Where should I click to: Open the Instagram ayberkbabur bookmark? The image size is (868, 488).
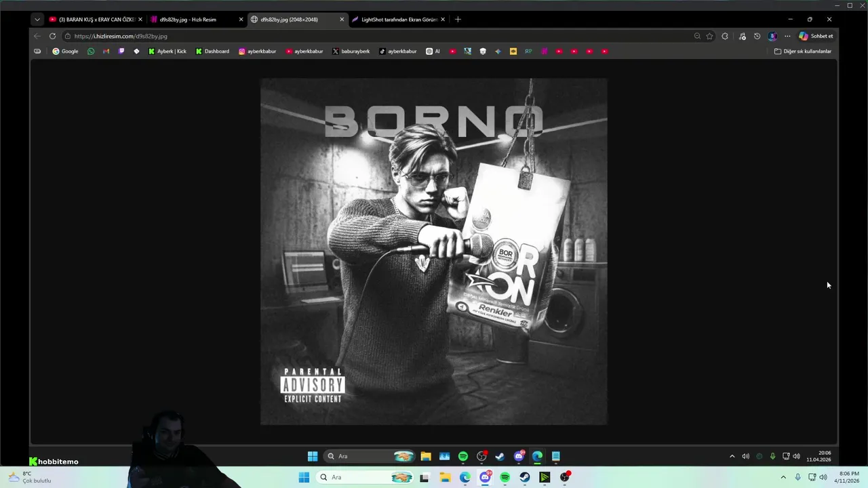(257, 51)
